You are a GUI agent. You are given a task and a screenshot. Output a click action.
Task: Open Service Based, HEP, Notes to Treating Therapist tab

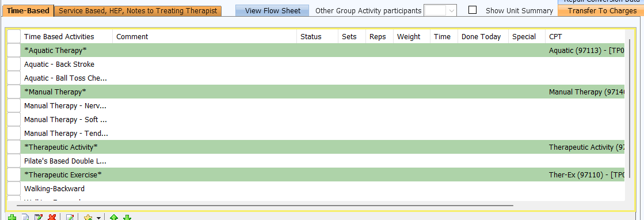[x=138, y=11]
